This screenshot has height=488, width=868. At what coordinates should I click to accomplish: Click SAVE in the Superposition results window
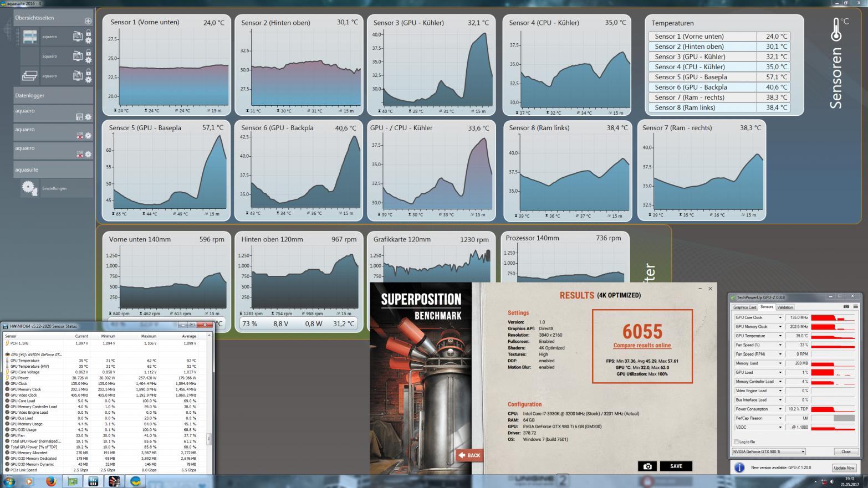(676, 466)
